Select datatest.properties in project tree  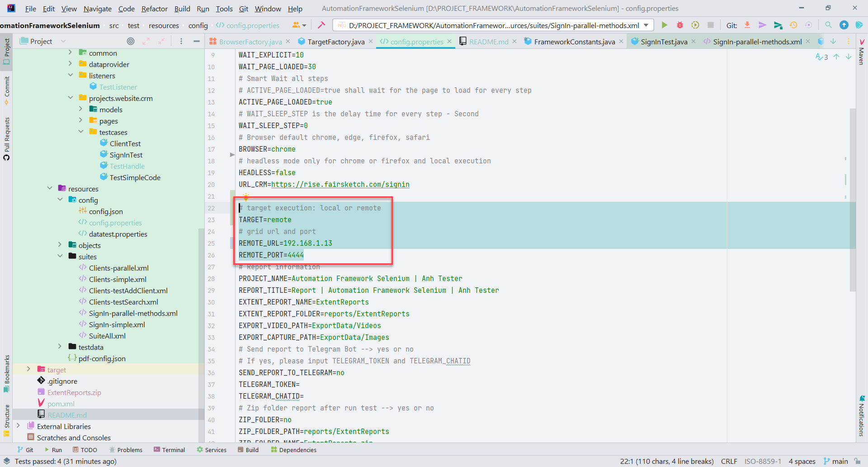tap(118, 234)
